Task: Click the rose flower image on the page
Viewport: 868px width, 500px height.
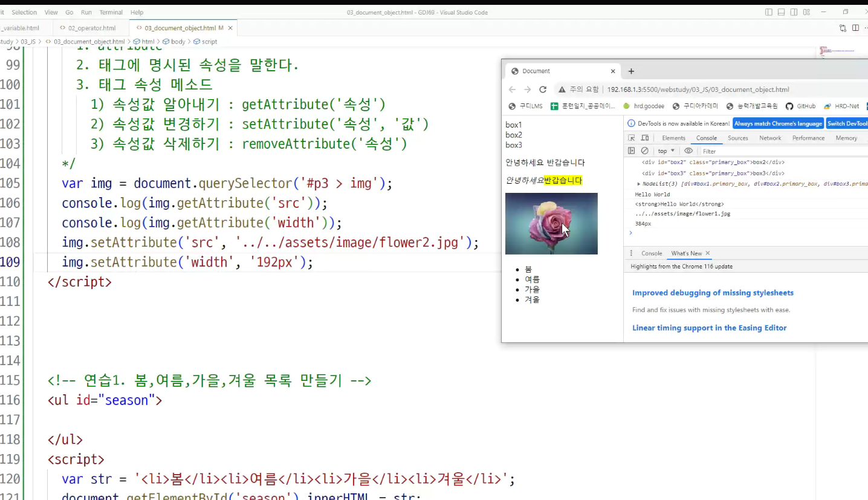Action: (x=551, y=224)
